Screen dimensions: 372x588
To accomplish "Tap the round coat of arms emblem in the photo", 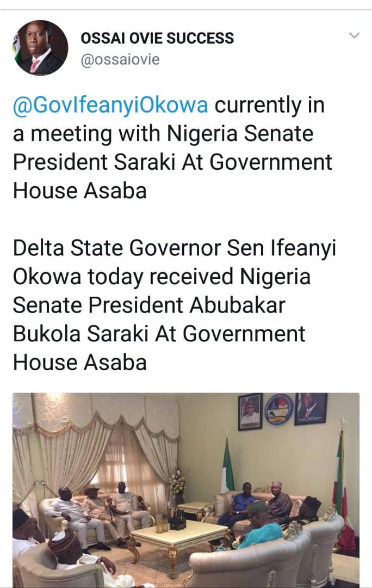I will pyautogui.click(x=279, y=409).
